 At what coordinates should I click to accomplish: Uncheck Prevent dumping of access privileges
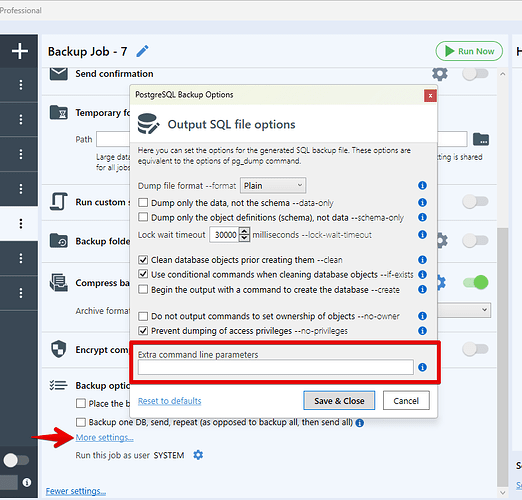(x=143, y=330)
